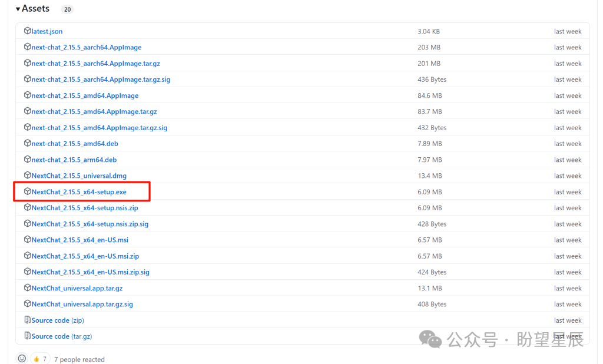The height and width of the screenshot is (364, 603).
Task: Click the "7 people reacted" text
Action: click(x=79, y=359)
